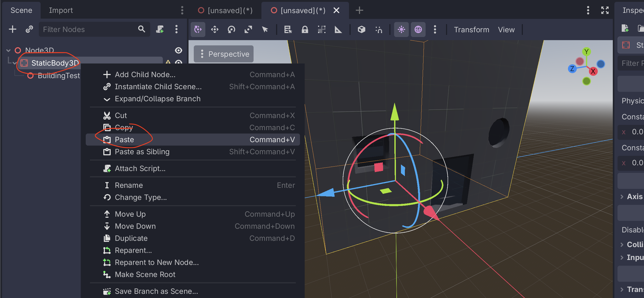
Task: Select the Rotate mode tool icon
Action: point(231,29)
